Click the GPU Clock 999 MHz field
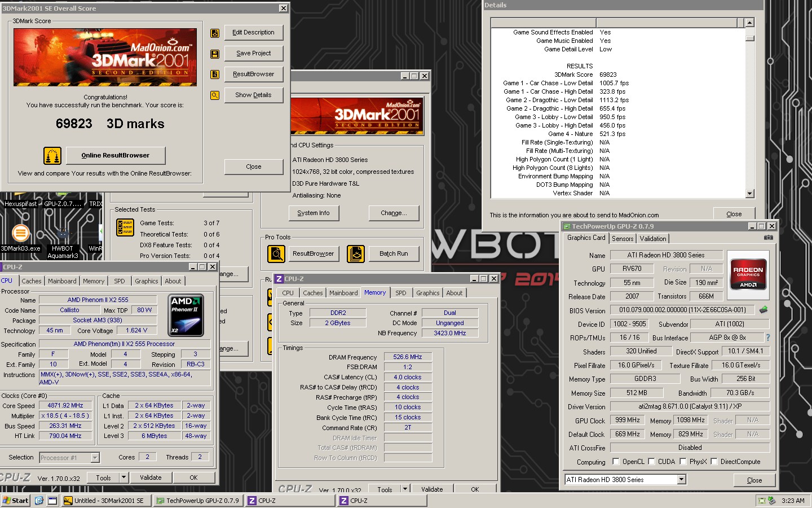Image resolution: width=812 pixels, height=508 pixels. pyautogui.click(x=628, y=421)
